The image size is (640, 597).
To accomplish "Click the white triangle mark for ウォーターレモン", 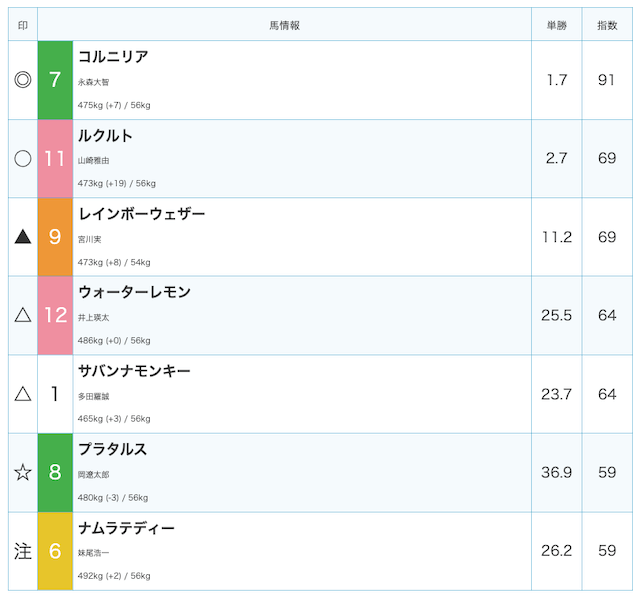I will pyautogui.click(x=23, y=315).
